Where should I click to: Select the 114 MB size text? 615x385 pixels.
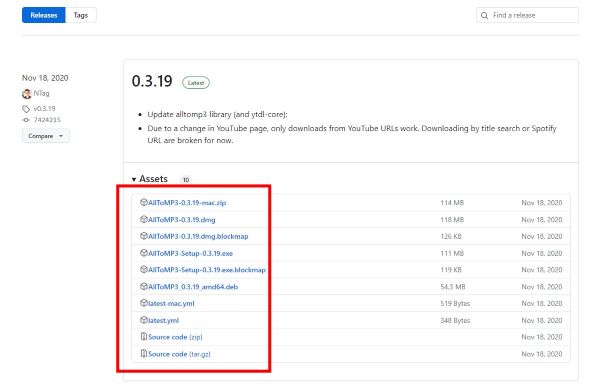(452, 203)
